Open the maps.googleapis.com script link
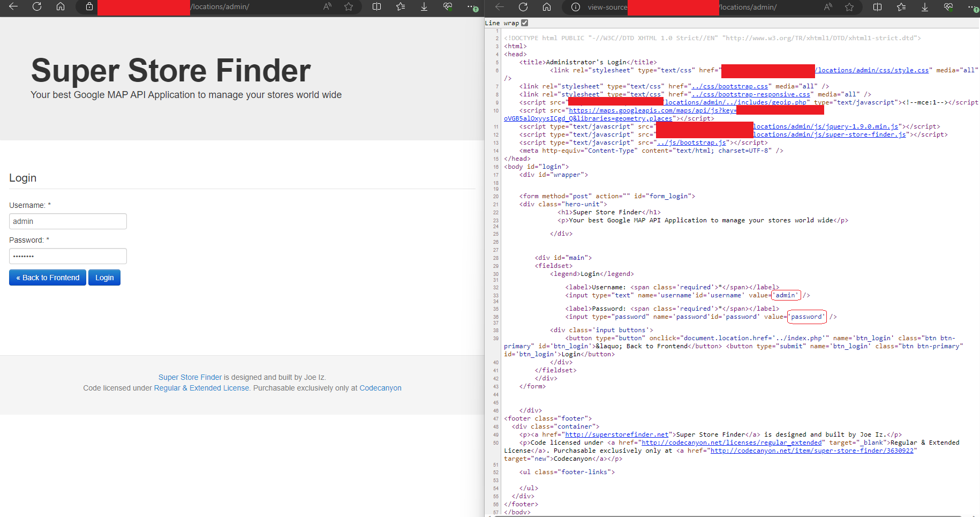 point(653,110)
